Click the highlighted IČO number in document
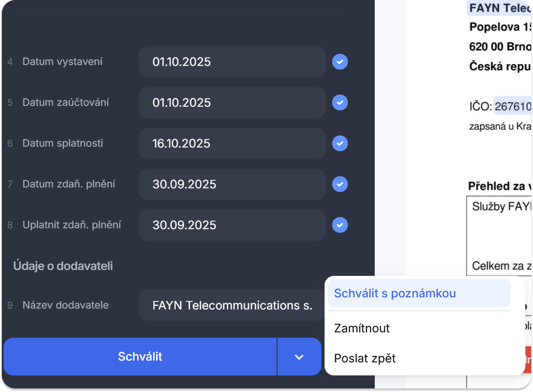Viewport: 533px width, 392px height. pos(513,107)
